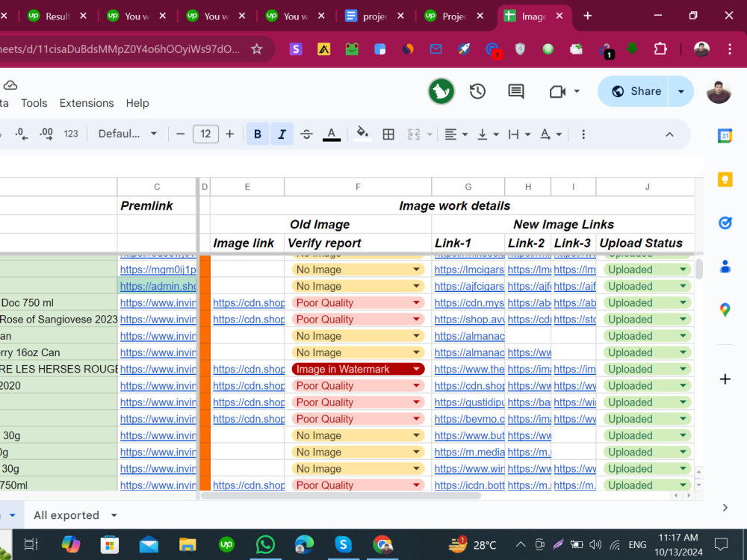Screen dimensions: 747x560
Task: Open the vertical align options
Action: [488, 134]
